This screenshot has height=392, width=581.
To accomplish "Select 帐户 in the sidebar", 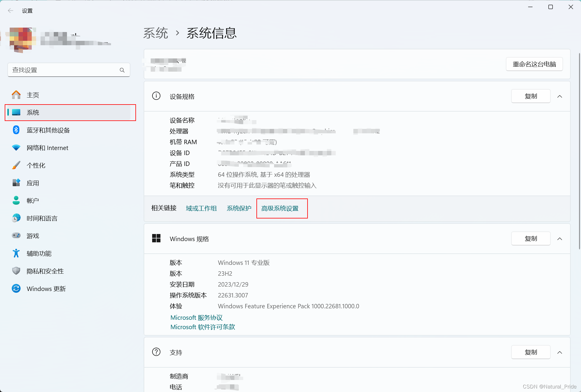I will pos(33,201).
